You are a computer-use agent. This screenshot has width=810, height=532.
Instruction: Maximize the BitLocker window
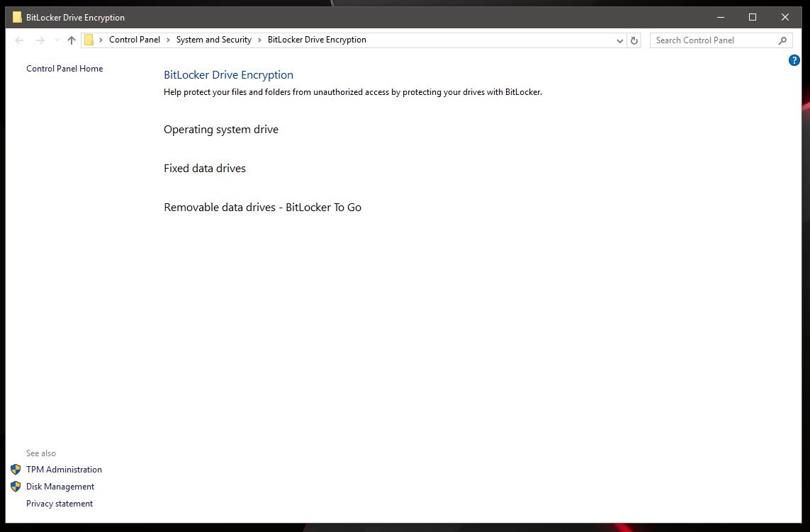click(753, 17)
